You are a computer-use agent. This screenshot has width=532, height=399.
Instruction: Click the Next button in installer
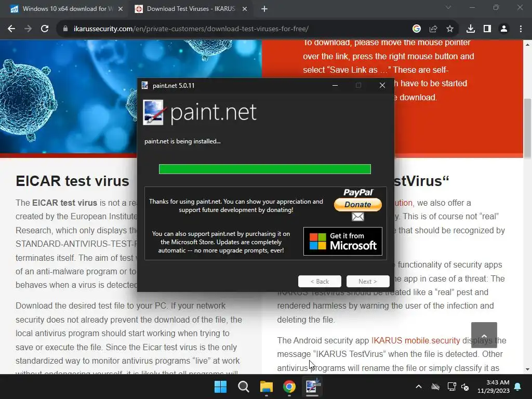pyautogui.click(x=368, y=281)
